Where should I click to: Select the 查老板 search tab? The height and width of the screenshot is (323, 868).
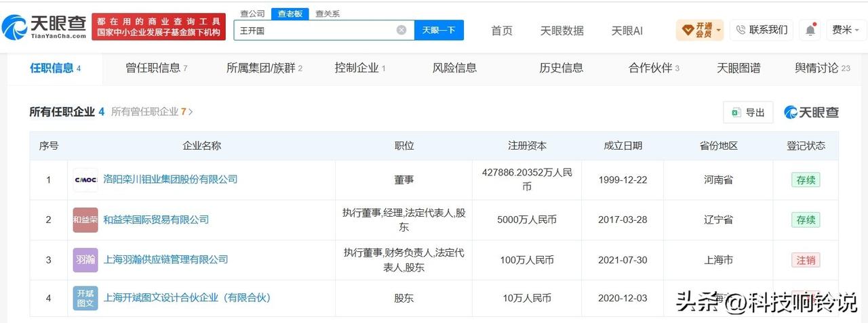tap(290, 14)
